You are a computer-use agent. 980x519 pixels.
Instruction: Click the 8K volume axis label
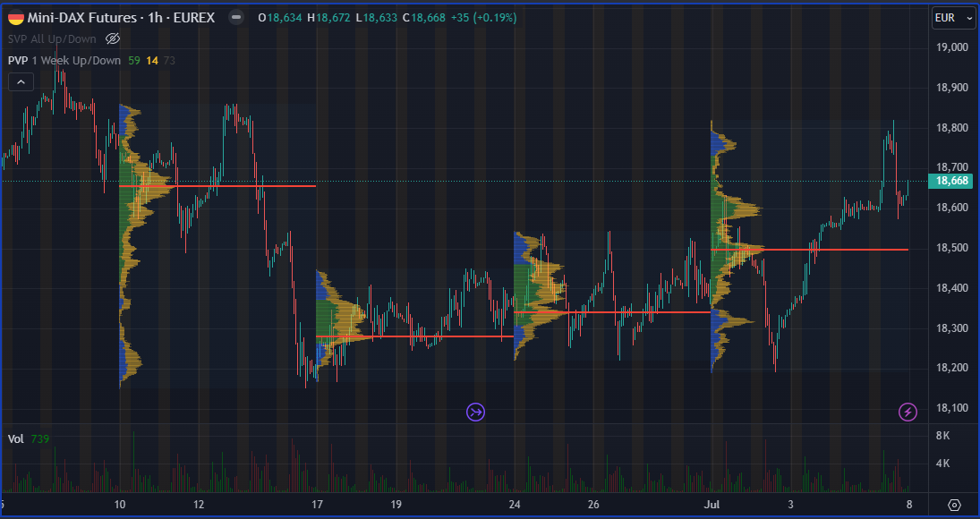[x=942, y=435]
